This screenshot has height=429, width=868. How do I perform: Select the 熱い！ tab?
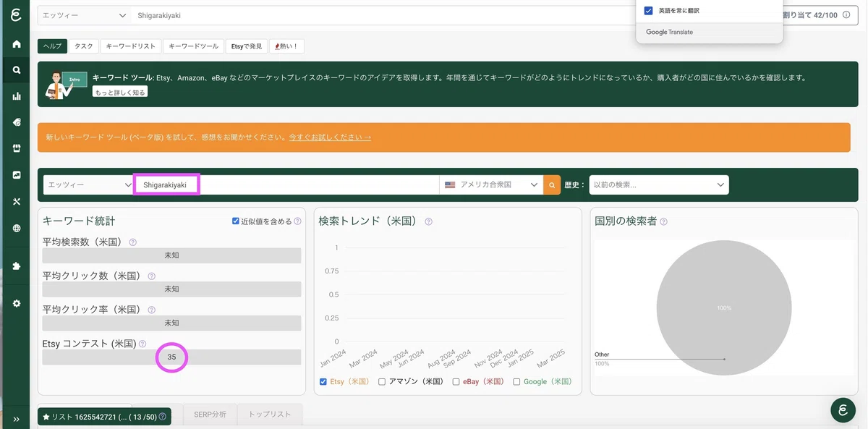coord(287,46)
